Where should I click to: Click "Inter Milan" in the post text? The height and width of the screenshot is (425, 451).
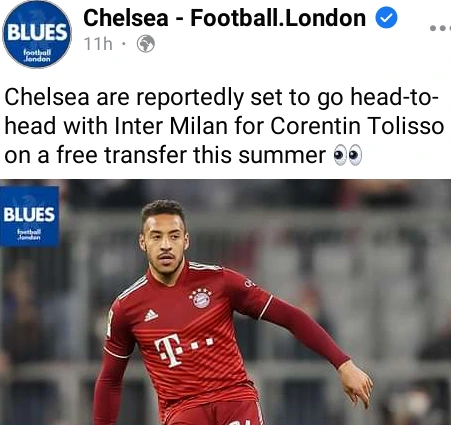click(171, 126)
